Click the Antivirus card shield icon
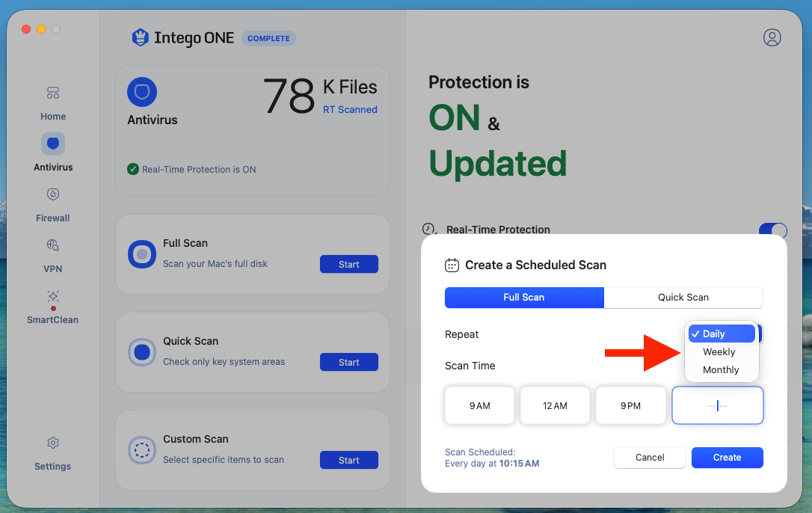Screen dimensions: 812x513 click(x=142, y=92)
